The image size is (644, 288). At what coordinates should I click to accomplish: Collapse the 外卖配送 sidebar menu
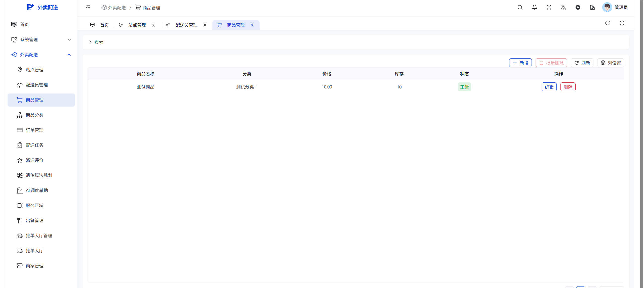pyautogui.click(x=41, y=55)
